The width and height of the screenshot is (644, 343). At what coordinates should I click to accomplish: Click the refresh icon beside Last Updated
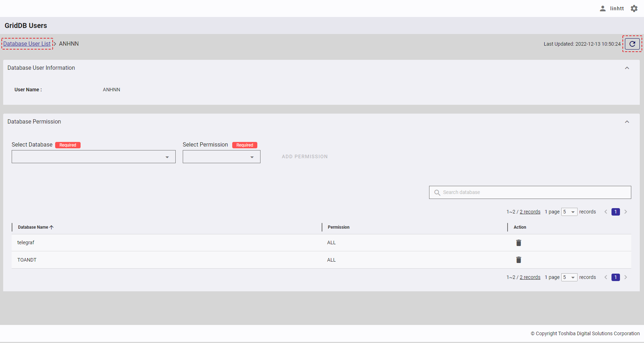pos(632,44)
